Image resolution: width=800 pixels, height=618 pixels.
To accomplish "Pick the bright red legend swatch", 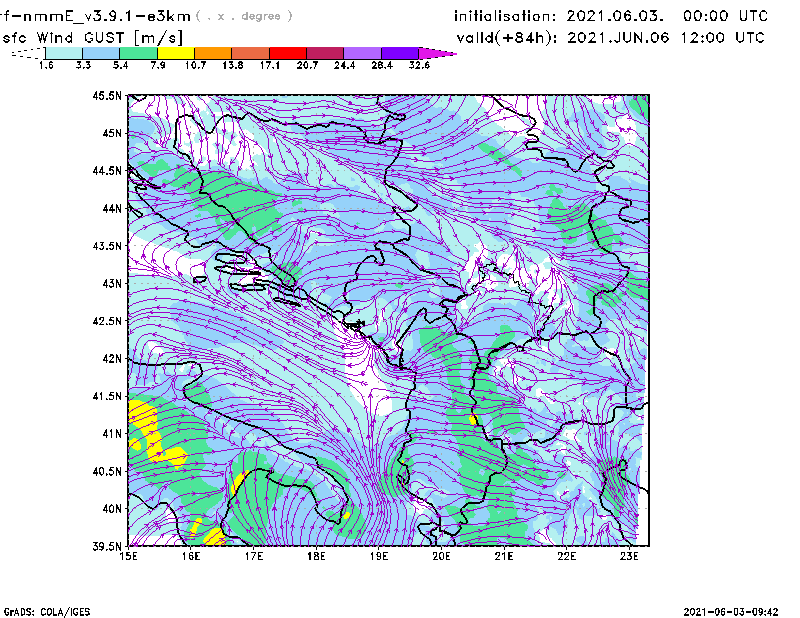I will [x=288, y=53].
